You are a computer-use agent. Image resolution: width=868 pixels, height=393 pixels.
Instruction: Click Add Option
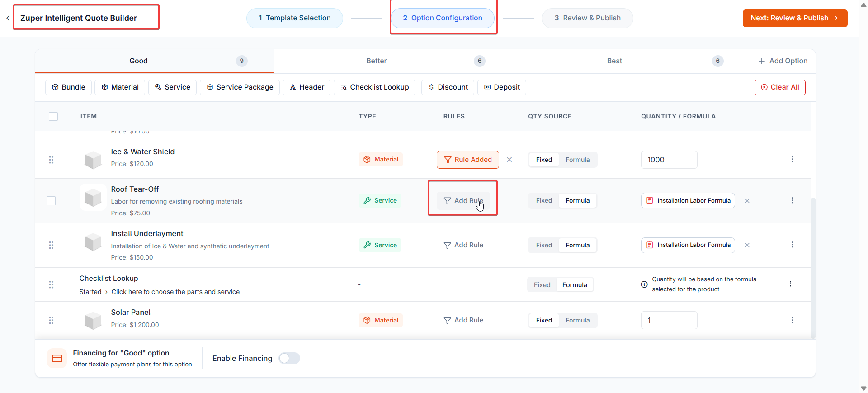click(783, 61)
